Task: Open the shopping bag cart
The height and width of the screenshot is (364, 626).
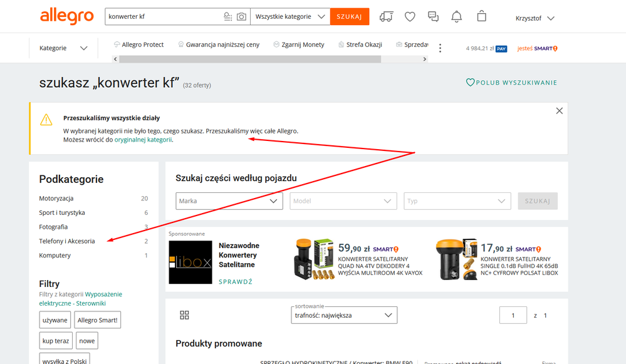Action: click(481, 17)
